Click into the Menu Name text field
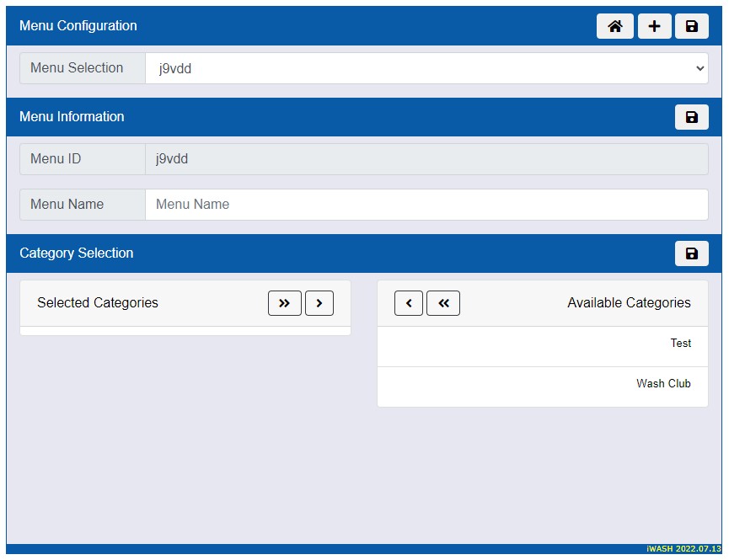This screenshot has height=560, width=729. [426, 205]
